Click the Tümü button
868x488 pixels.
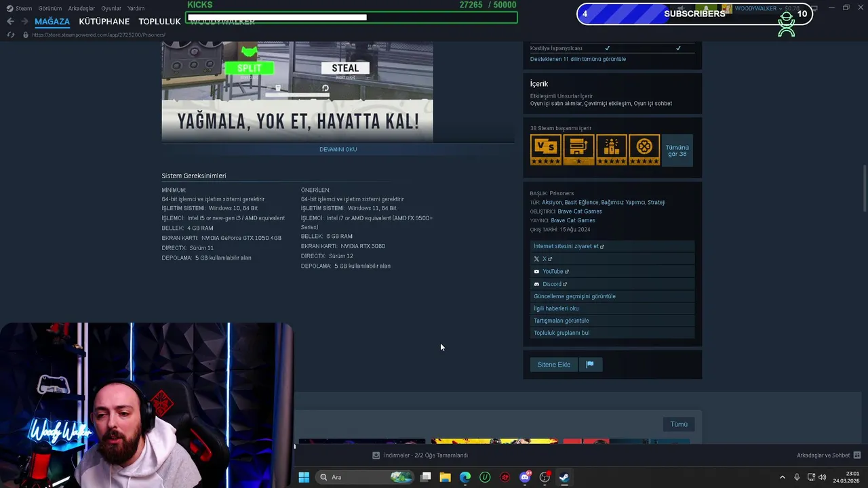coord(679,424)
